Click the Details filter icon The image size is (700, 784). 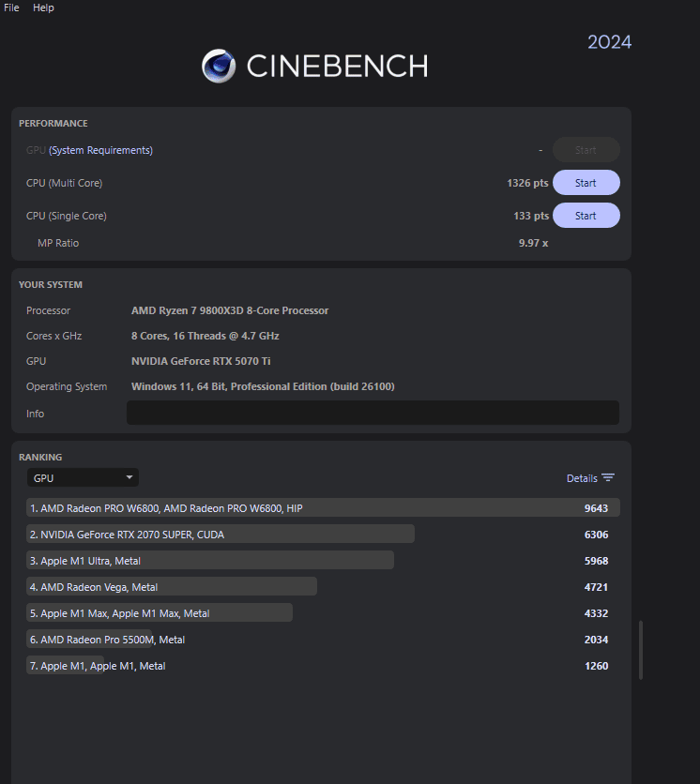(608, 477)
